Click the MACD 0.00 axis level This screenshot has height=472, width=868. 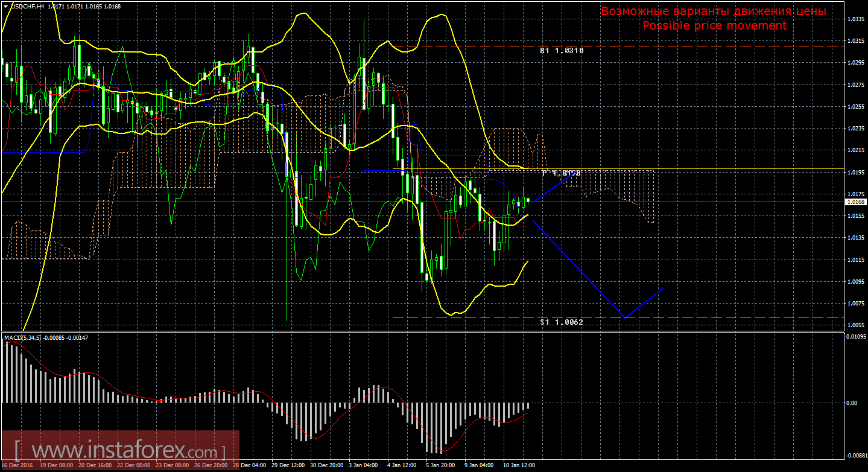[852, 403]
